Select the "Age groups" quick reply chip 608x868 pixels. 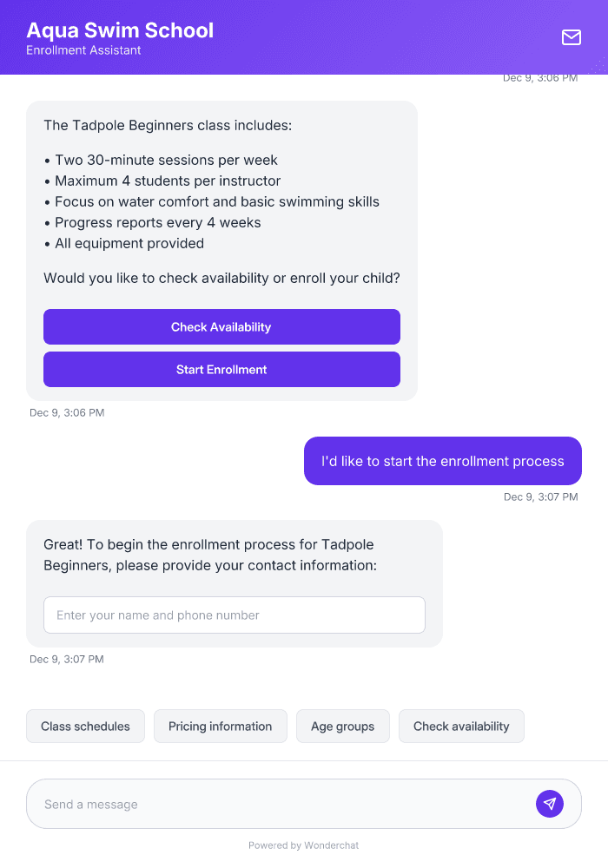[x=342, y=726]
